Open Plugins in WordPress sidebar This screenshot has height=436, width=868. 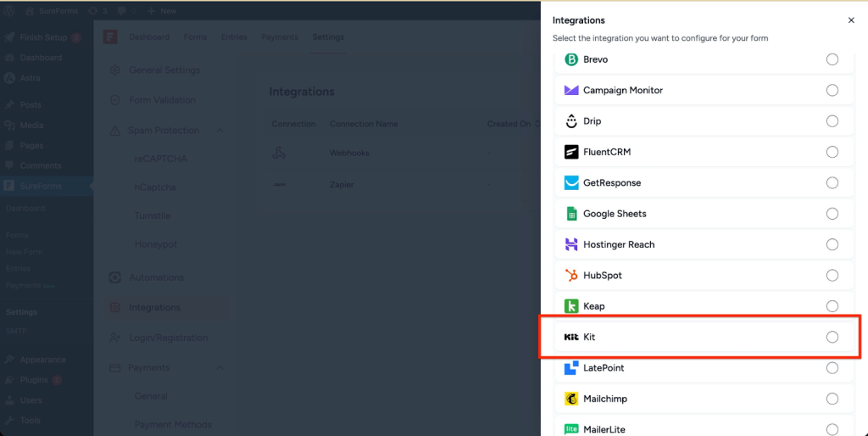34,380
